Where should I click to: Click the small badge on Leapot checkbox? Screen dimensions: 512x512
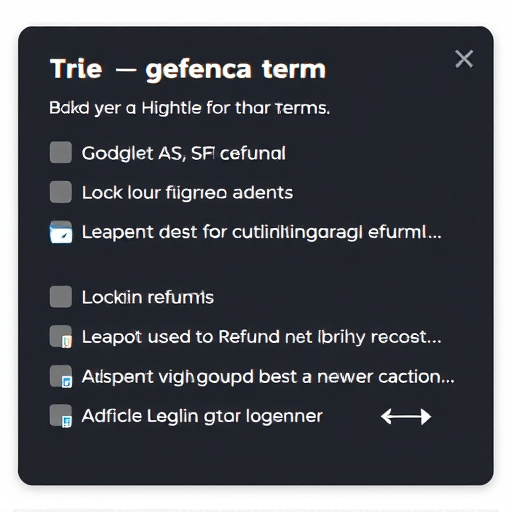tap(67, 342)
